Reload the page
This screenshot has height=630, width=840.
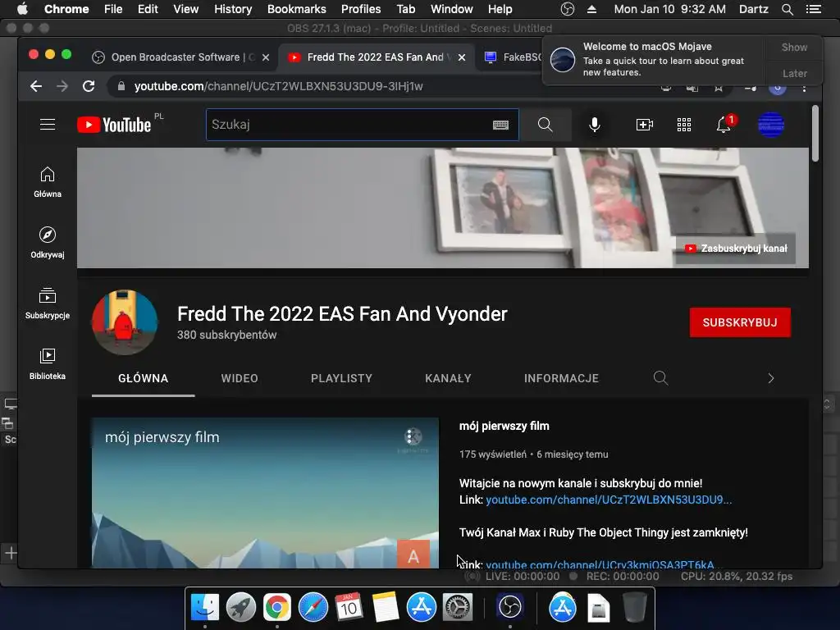(x=89, y=86)
